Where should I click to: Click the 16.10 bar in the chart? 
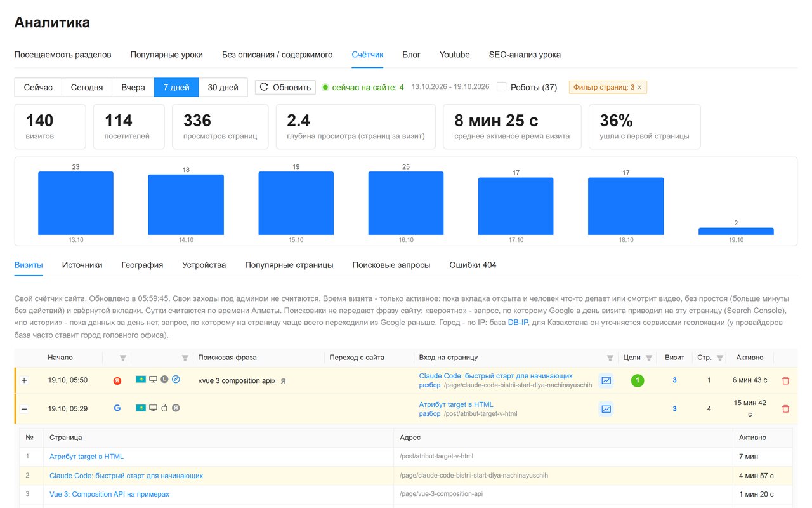[x=406, y=203]
